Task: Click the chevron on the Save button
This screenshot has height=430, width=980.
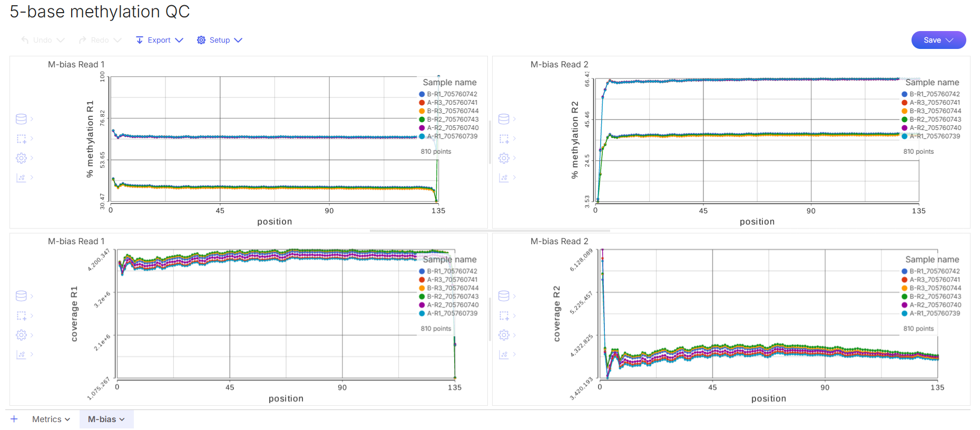Action: point(949,40)
